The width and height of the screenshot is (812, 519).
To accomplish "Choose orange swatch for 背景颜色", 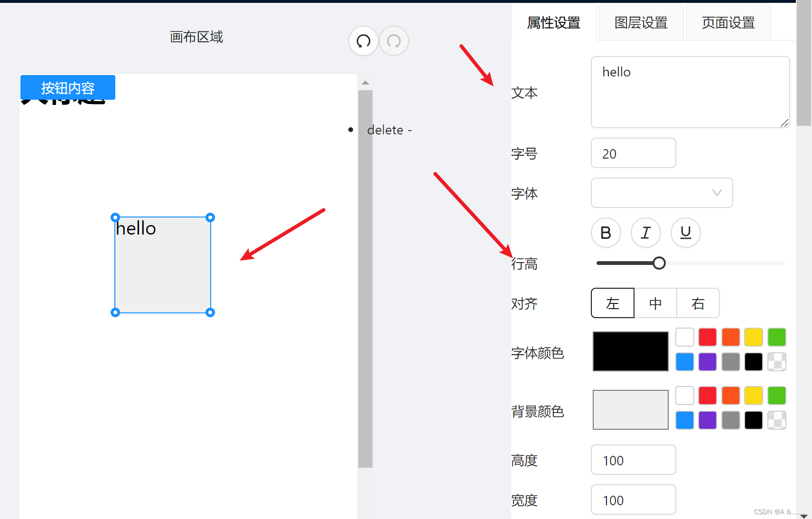I will point(731,396).
